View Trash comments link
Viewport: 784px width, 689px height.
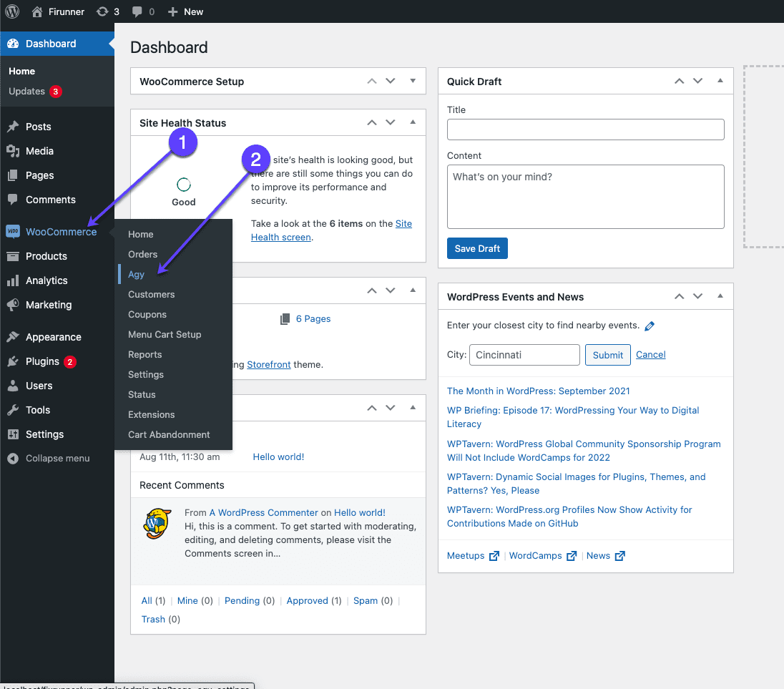pyautogui.click(x=153, y=620)
